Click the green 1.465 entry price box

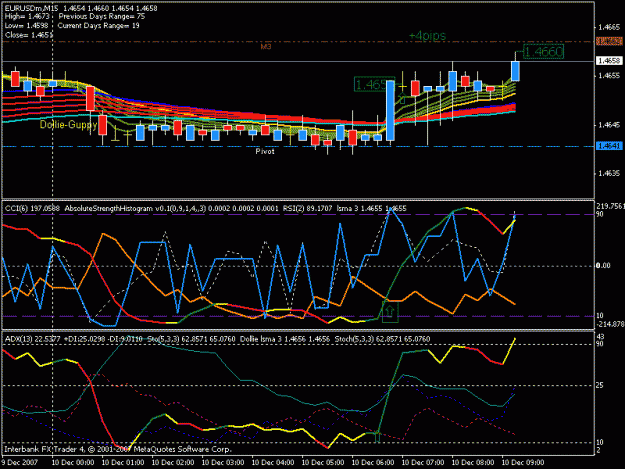[x=375, y=84]
